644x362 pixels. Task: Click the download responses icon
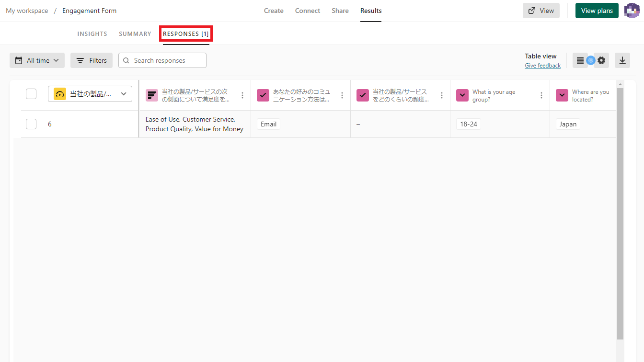pos(622,60)
